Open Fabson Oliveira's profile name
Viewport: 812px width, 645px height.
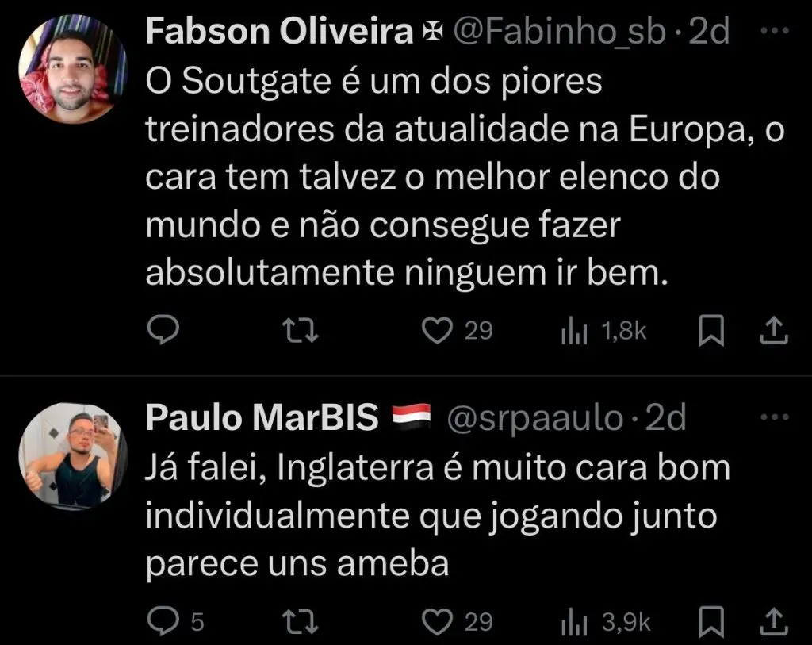click(x=279, y=32)
